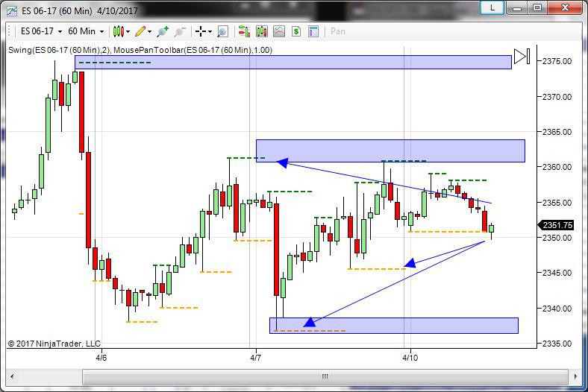Toggle the Chart Trader icon
The image size is (588, 392).
(244, 31)
